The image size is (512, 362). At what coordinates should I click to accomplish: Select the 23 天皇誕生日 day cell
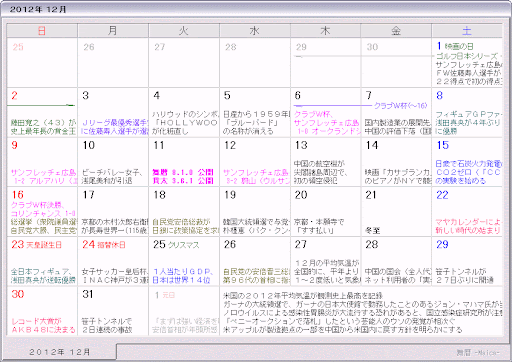point(42,261)
